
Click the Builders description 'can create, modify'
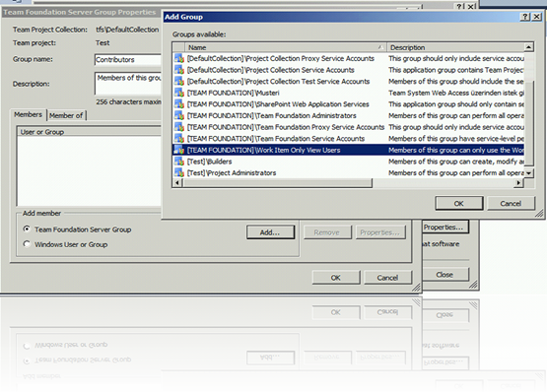coord(456,162)
